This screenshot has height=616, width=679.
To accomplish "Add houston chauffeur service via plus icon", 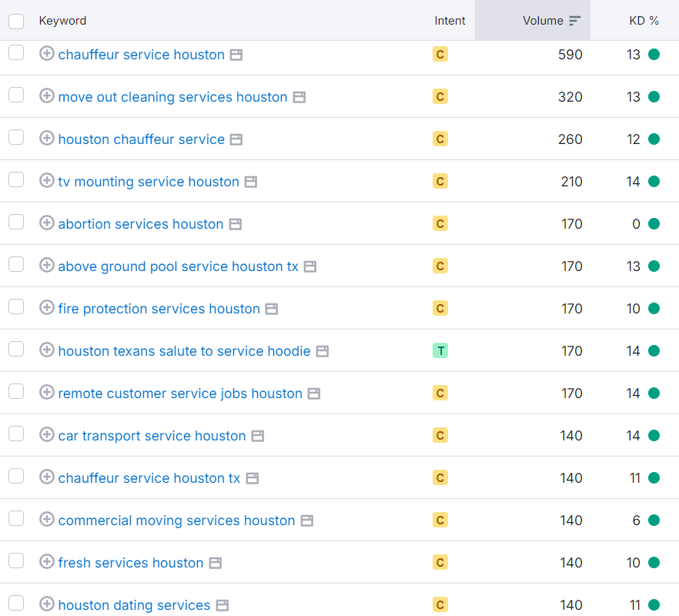I will (47, 138).
